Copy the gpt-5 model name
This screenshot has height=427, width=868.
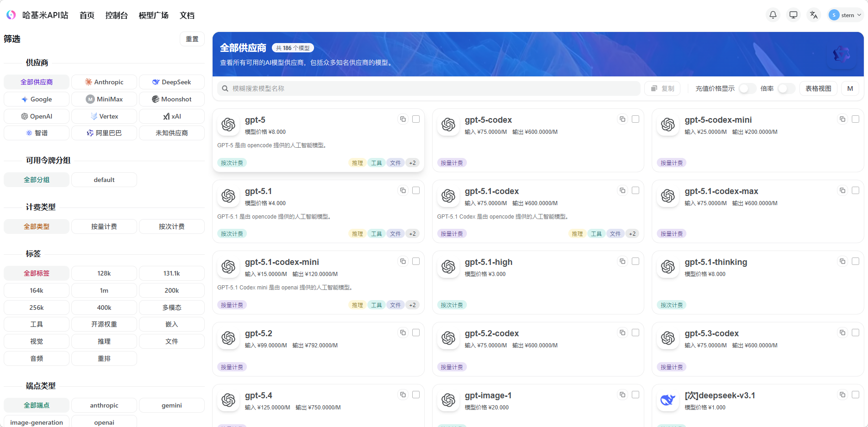click(403, 119)
